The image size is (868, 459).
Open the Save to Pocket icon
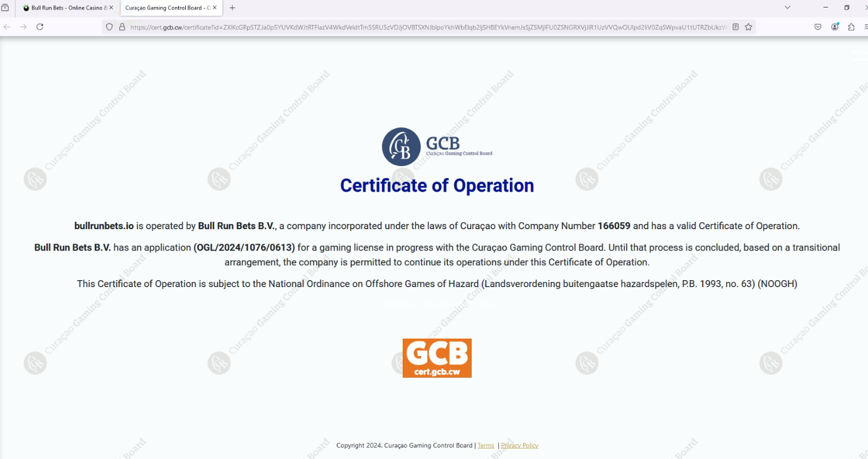pyautogui.click(x=818, y=27)
